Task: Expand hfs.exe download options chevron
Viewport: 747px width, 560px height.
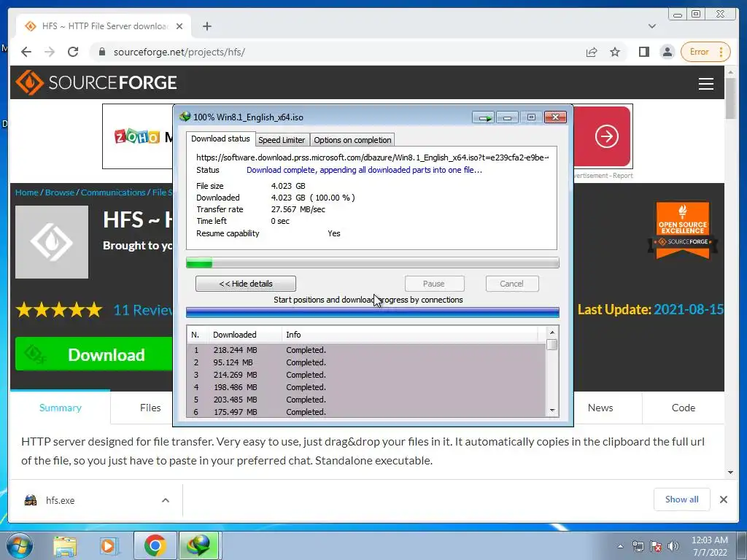Action: [x=166, y=500]
